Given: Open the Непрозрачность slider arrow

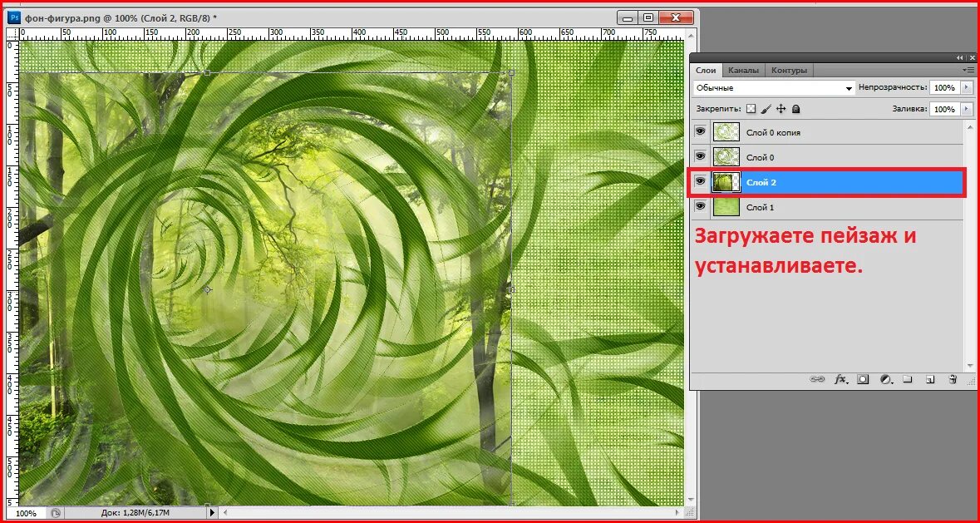Looking at the screenshot, I should click(x=968, y=87).
